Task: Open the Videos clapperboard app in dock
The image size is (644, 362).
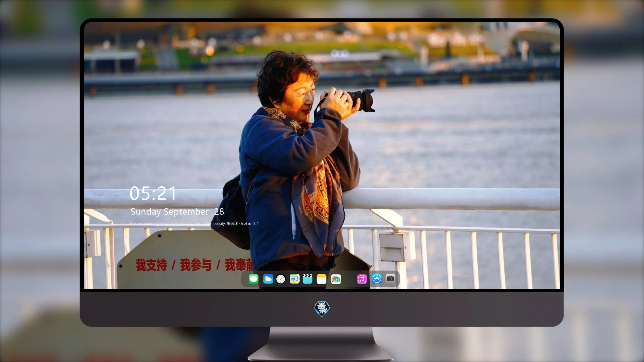Action: click(x=308, y=279)
